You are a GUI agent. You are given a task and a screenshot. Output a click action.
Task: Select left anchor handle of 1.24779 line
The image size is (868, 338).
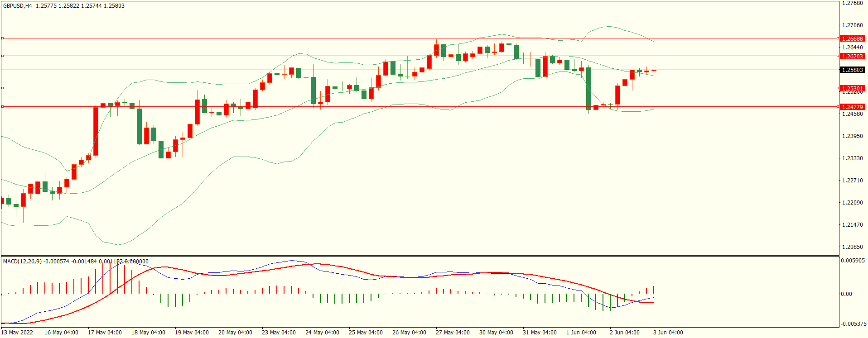(x=2, y=107)
